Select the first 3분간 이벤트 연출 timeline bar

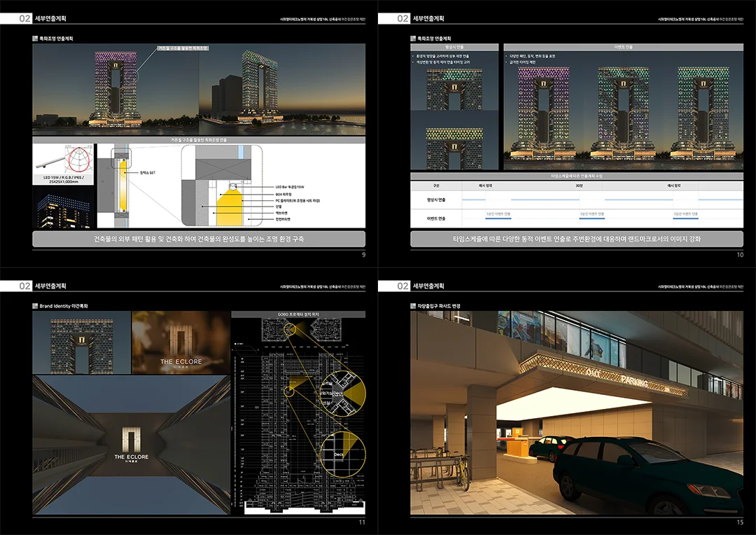click(x=498, y=214)
